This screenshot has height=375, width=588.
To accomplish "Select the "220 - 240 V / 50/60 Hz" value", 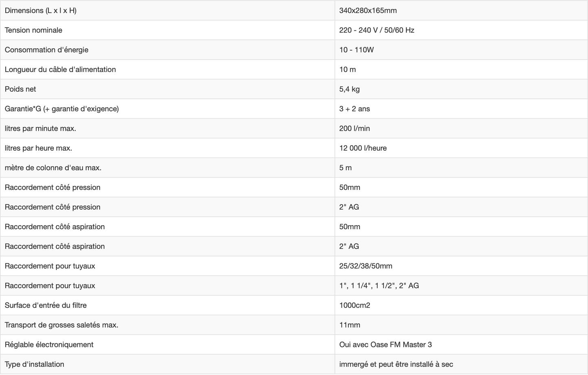I will pos(377,30).
